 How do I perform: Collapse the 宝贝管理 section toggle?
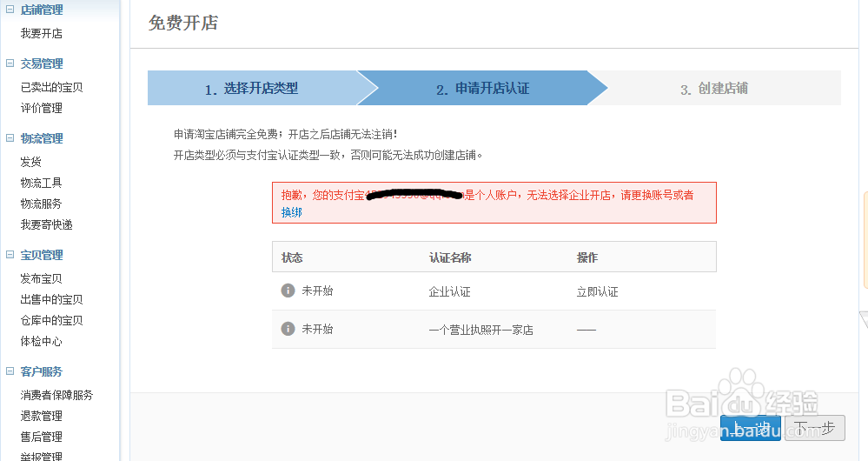pyautogui.click(x=10, y=254)
